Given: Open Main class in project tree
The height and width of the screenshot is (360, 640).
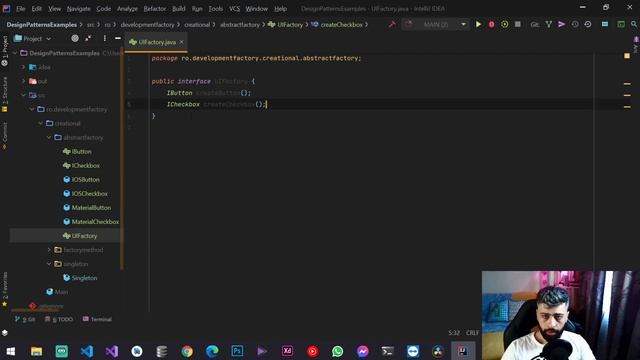Looking at the screenshot, I should [x=62, y=292].
